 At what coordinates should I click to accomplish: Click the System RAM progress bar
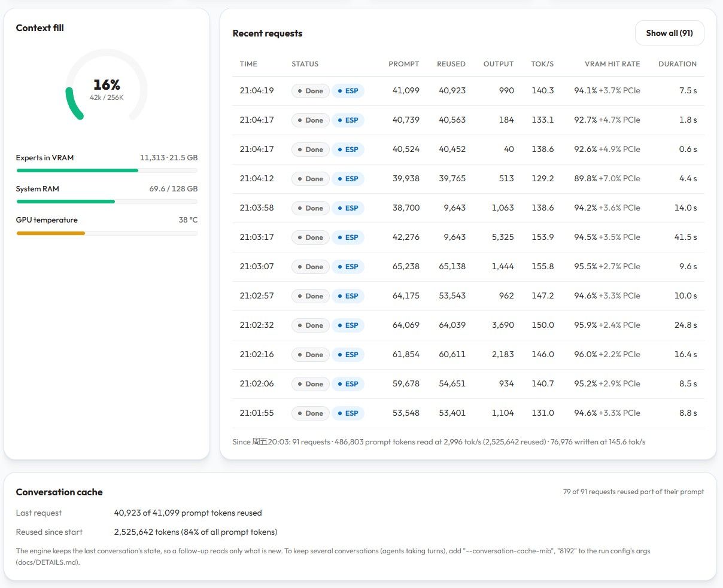(107, 202)
